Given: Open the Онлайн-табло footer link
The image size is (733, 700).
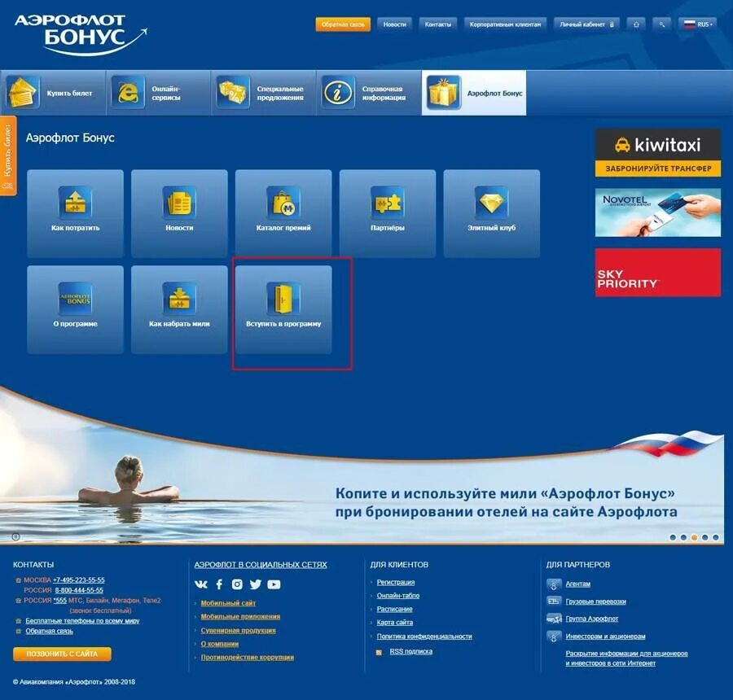Looking at the screenshot, I should [397, 595].
